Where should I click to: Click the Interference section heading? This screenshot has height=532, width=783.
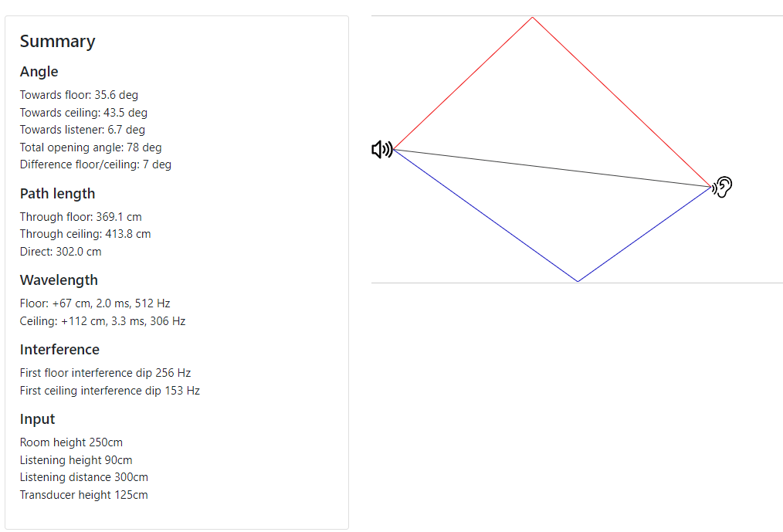pyautogui.click(x=59, y=350)
